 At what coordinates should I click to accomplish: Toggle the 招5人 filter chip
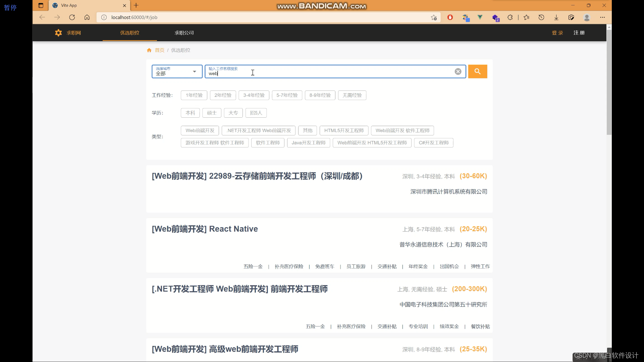256,113
